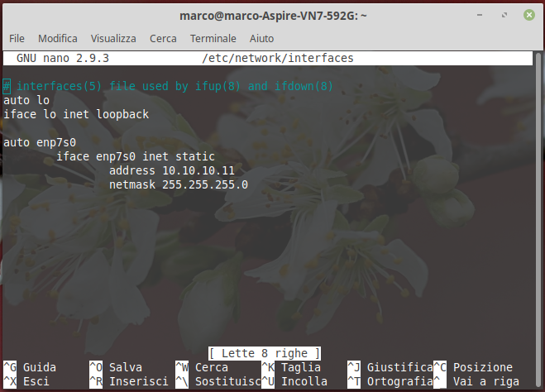Place cursor on the interfaces(5) comment line

click(x=168, y=86)
